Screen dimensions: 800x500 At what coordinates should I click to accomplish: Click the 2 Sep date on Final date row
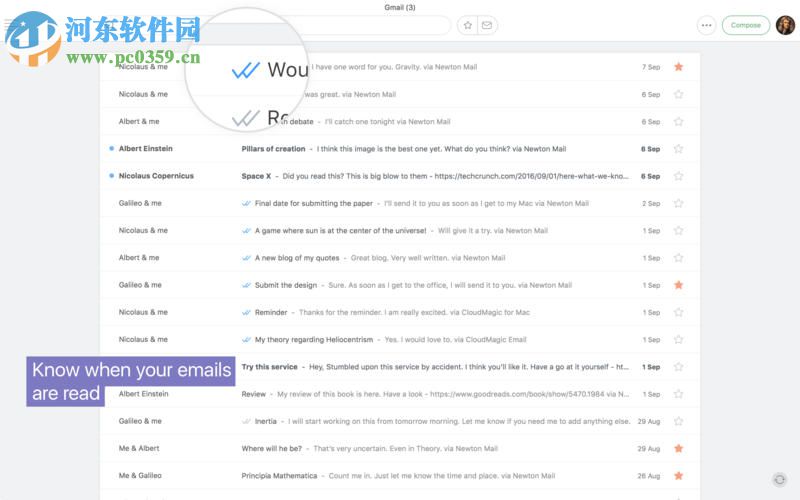[x=651, y=204]
